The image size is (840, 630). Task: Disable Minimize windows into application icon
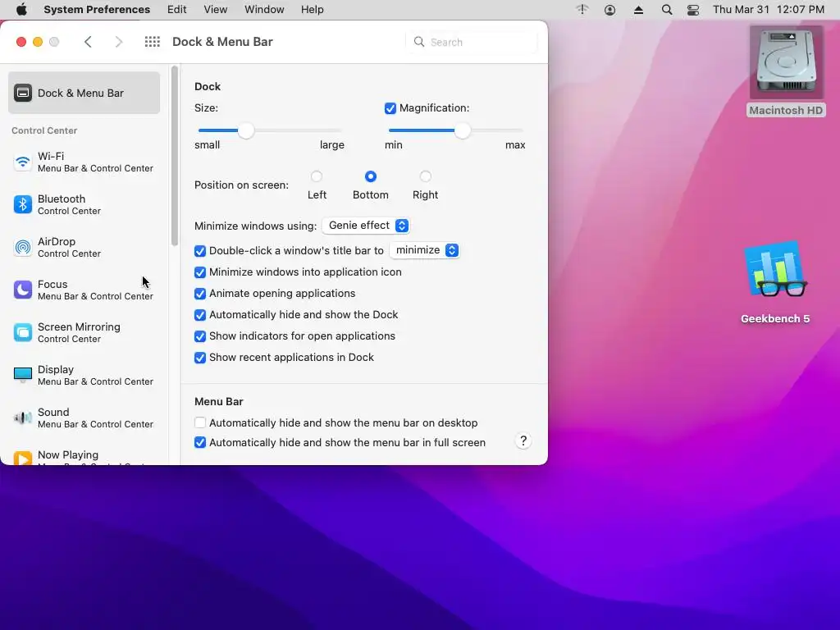point(200,272)
